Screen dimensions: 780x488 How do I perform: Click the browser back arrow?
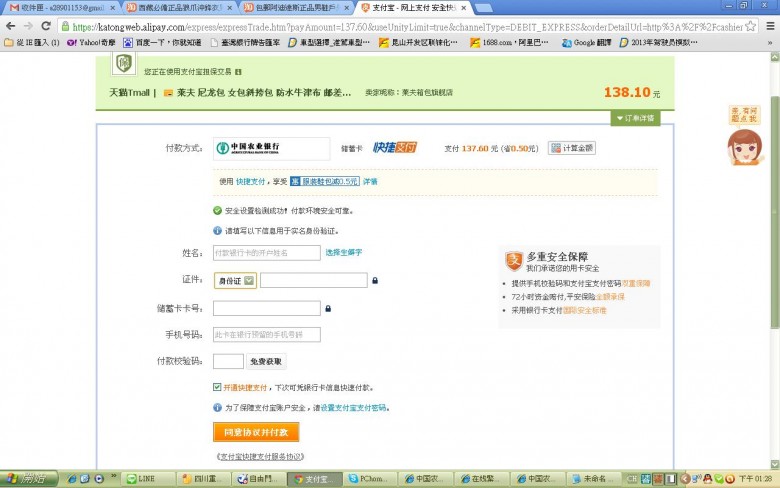(10, 27)
